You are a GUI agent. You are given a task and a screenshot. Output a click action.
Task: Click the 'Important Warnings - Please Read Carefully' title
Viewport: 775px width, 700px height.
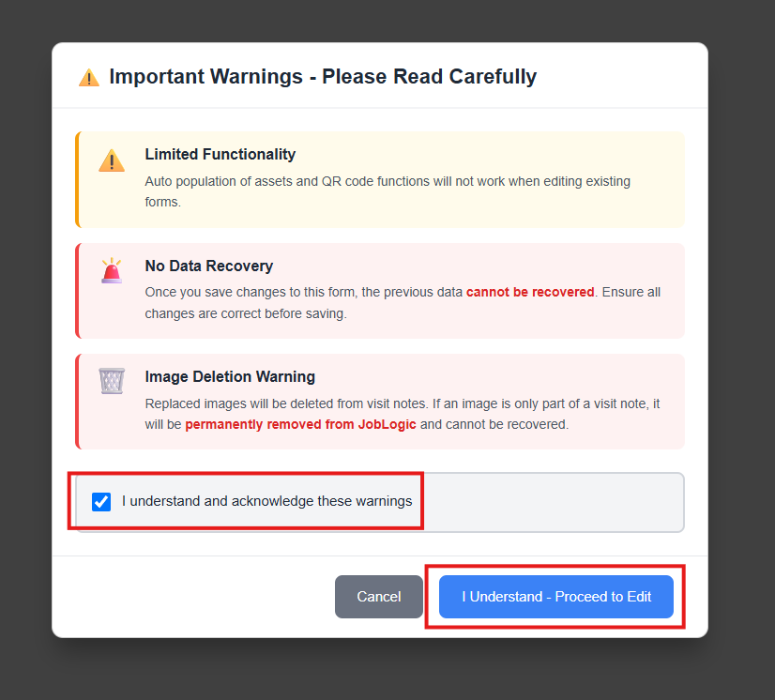click(x=323, y=77)
